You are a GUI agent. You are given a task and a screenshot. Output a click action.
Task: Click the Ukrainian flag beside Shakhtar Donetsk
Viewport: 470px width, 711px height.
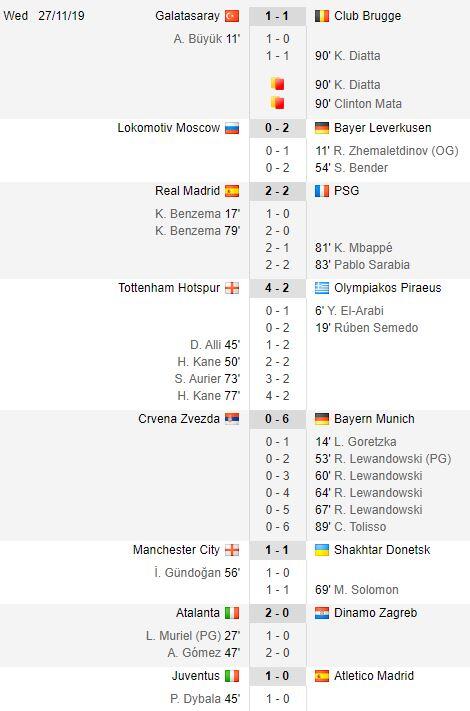click(x=322, y=550)
